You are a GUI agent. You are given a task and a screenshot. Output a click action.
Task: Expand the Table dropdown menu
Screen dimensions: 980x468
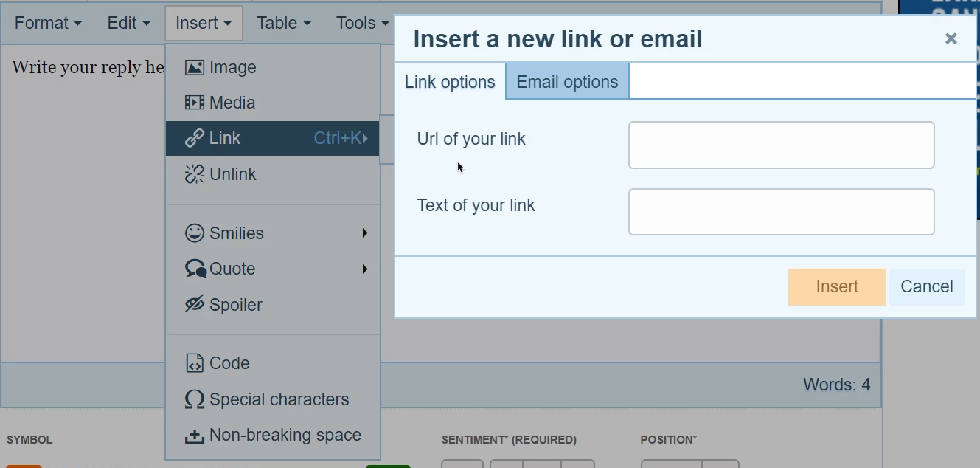point(284,23)
